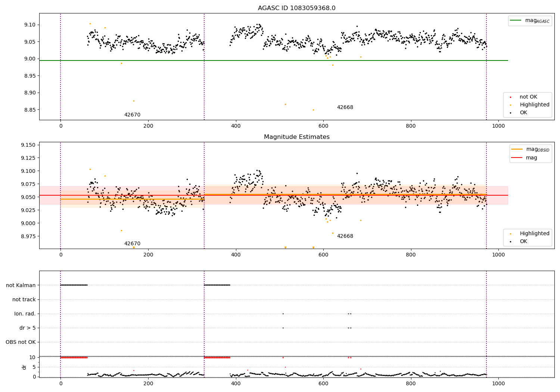Click the '200' x-axis tick under the bottom plot
This screenshot has width=560, height=392.
point(148,383)
